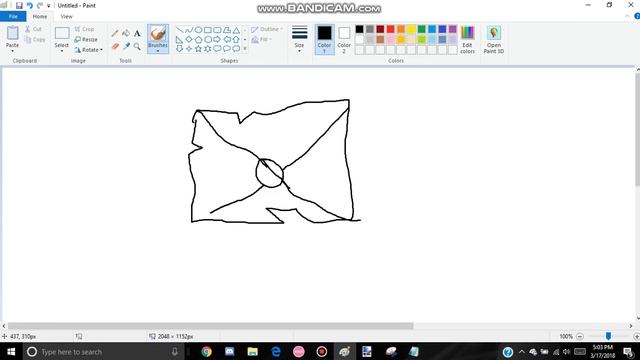Choose the Right arrow shape
This screenshot has height=360, width=640.
click(x=217, y=40)
